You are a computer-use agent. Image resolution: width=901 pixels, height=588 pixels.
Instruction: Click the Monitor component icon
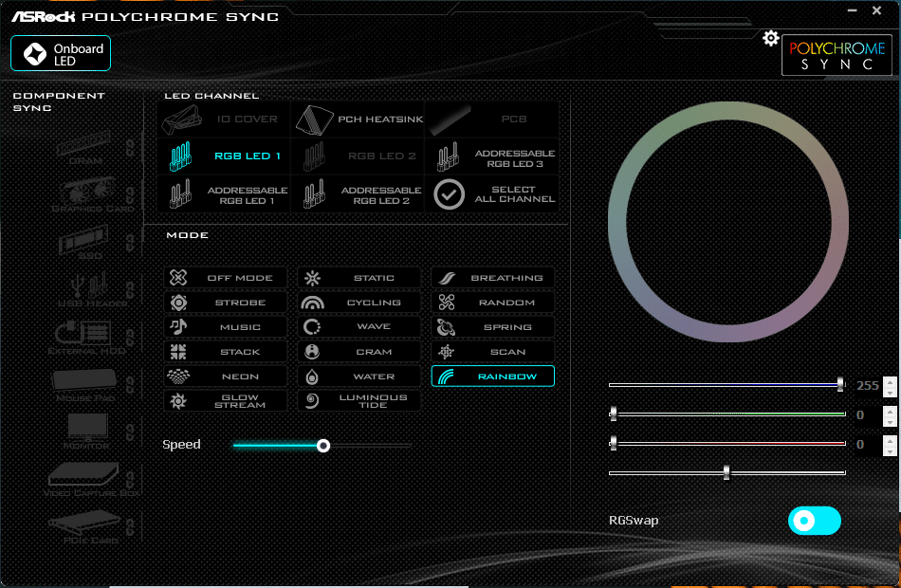click(x=87, y=427)
